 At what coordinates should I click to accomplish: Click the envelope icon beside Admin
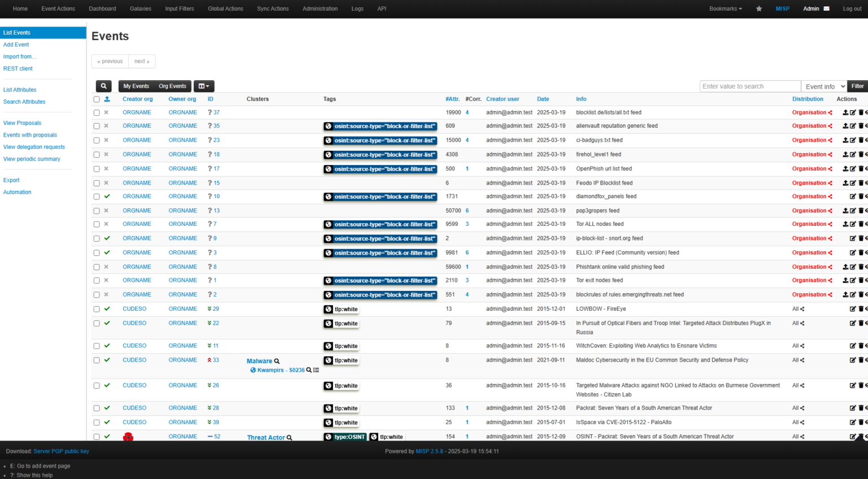tap(827, 8)
